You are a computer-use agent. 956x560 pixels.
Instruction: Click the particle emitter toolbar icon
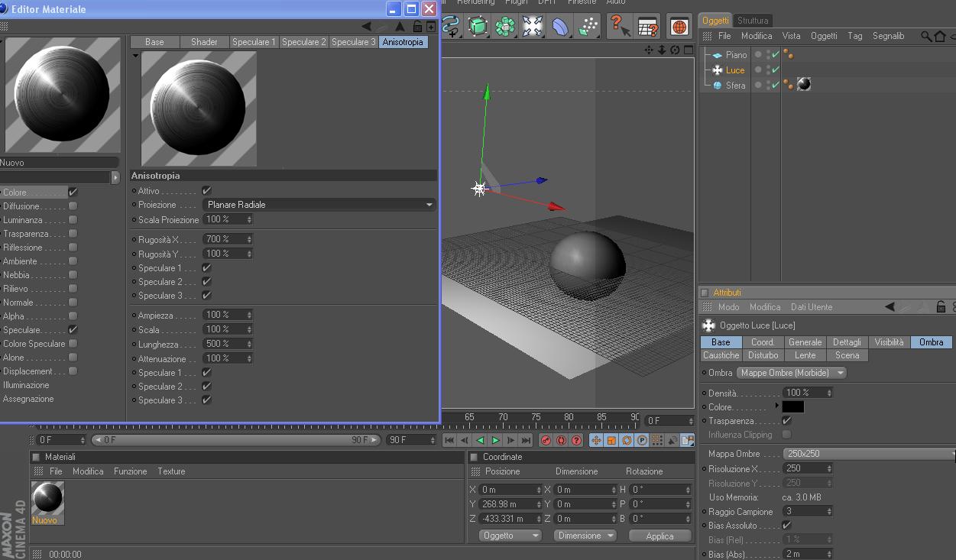588,26
